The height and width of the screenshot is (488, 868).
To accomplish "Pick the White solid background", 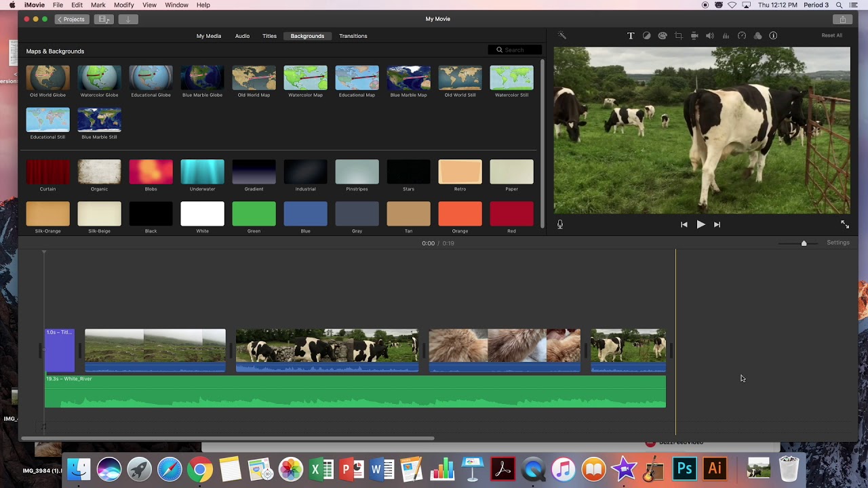I will coord(202,214).
